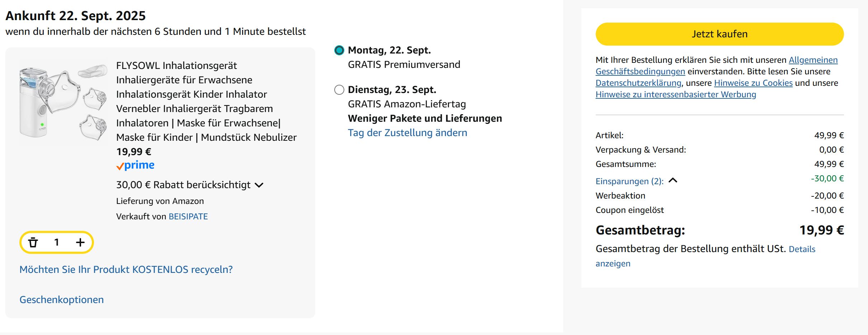Image resolution: width=868 pixels, height=335 pixels.
Task: Open the Hinweise zu Cookies link
Action: point(753,83)
